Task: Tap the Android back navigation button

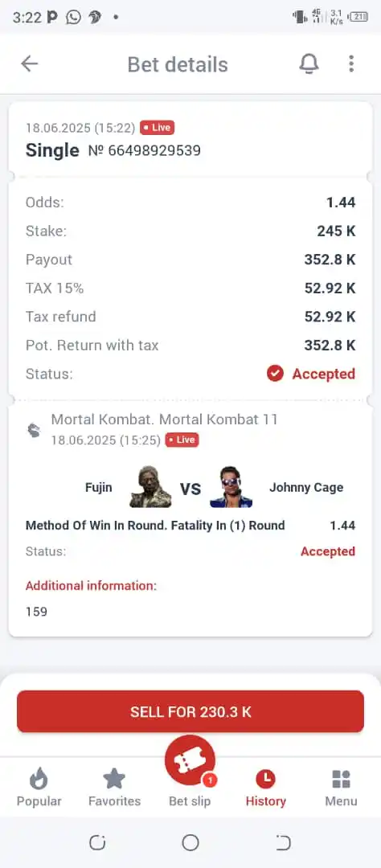Action: click(x=283, y=842)
